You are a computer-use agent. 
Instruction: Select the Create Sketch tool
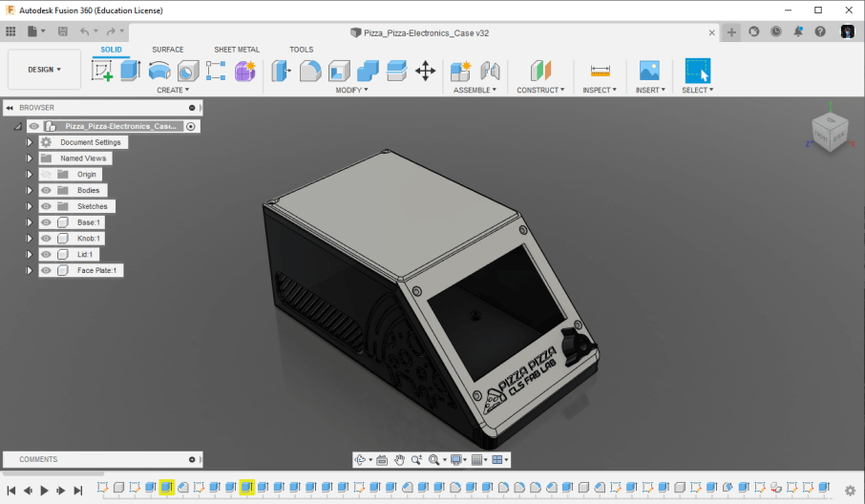pos(102,71)
